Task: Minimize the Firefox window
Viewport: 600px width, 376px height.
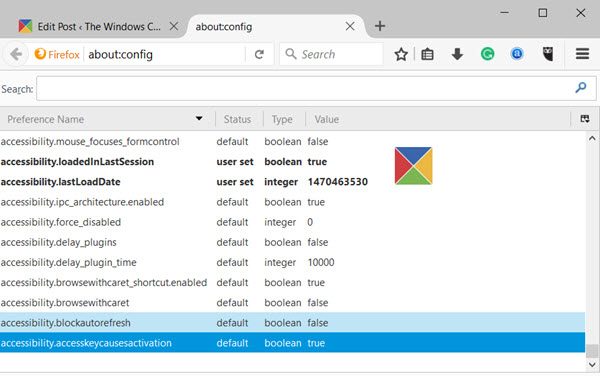Action: click(x=504, y=13)
